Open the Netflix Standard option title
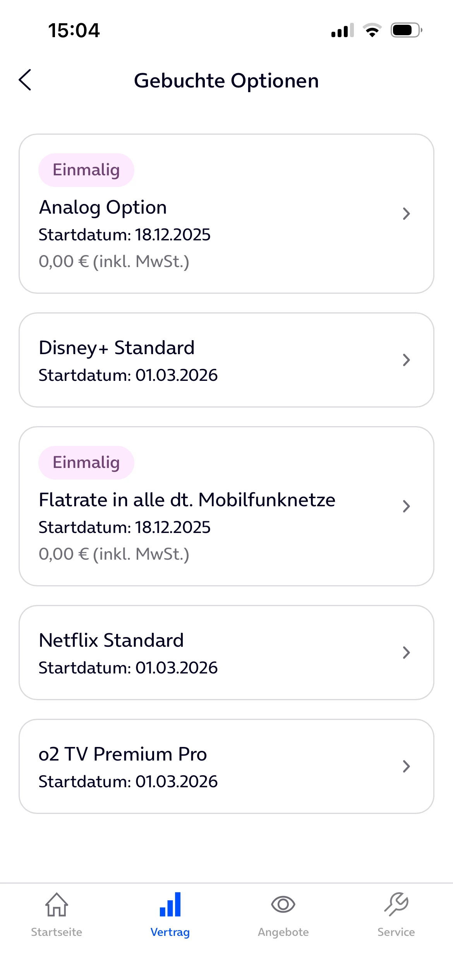453x980 pixels. [x=111, y=640]
